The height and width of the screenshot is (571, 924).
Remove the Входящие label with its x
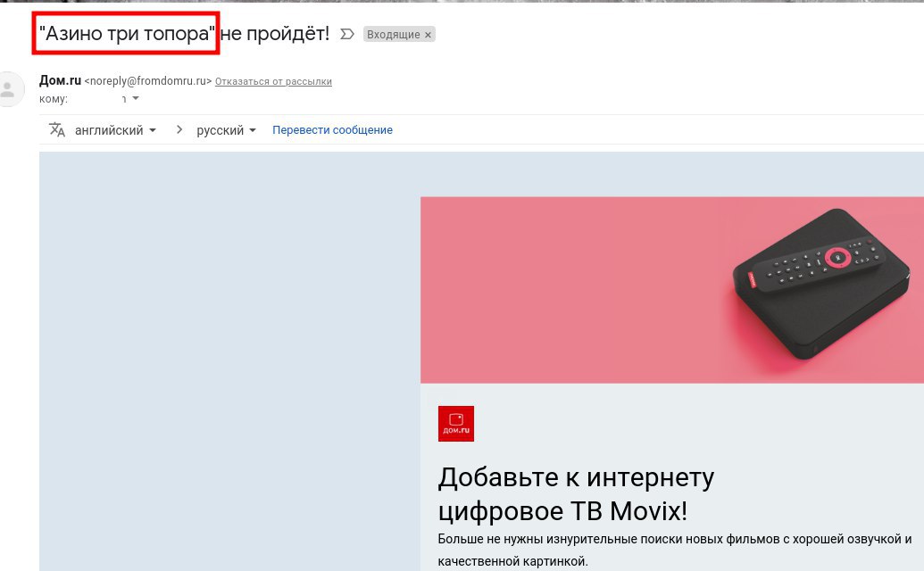429,35
